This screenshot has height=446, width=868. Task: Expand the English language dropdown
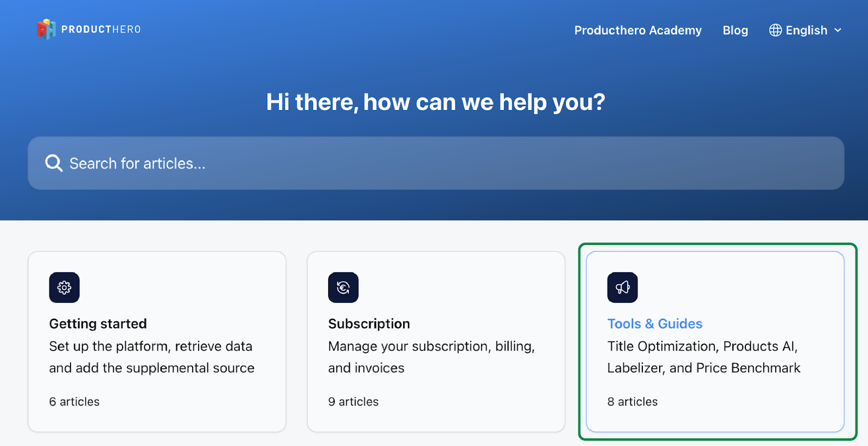[x=805, y=30]
